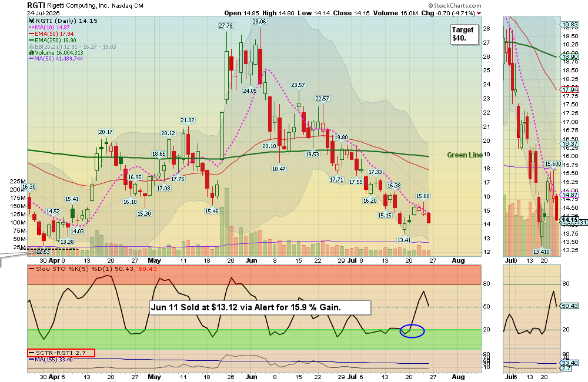Click the 23.57 price label
This screenshot has width=588, height=382.
[x=298, y=85]
